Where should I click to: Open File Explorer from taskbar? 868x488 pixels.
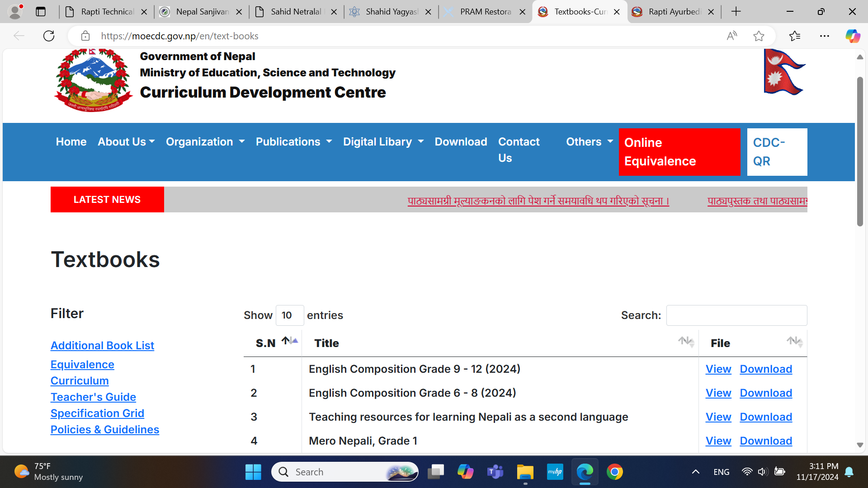[x=525, y=472]
